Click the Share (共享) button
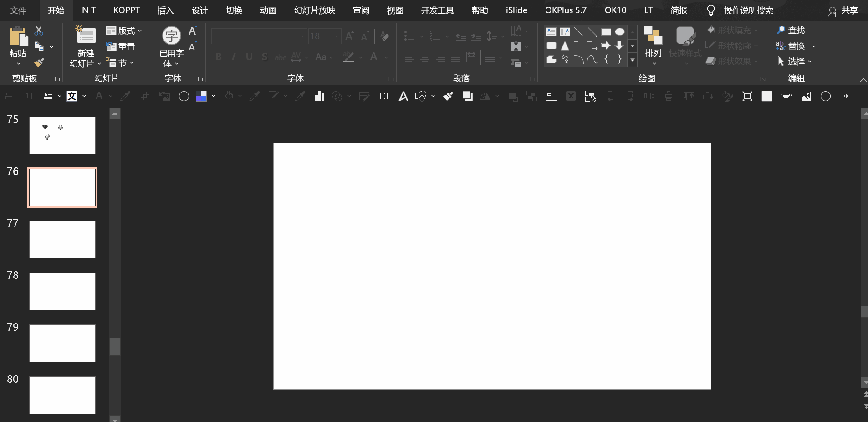868x422 pixels. pyautogui.click(x=843, y=10)
